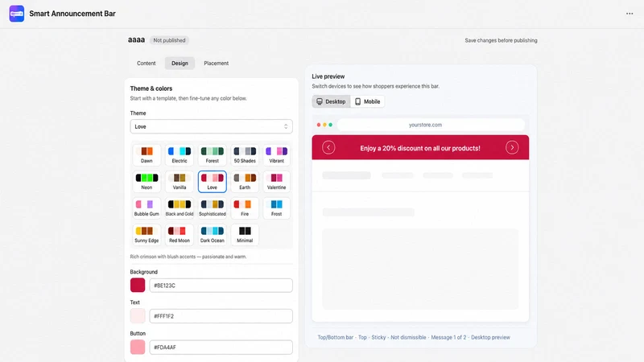Pick the Forest theme
The image size is (644, 362).
(x=213, y=155)
